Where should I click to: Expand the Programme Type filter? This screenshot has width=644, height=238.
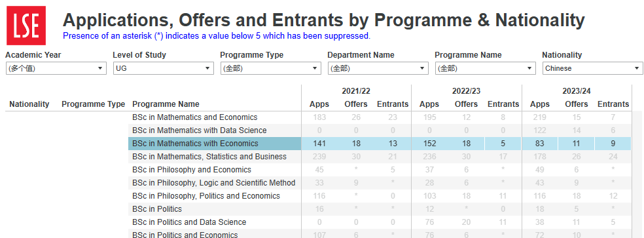[271, 68]
